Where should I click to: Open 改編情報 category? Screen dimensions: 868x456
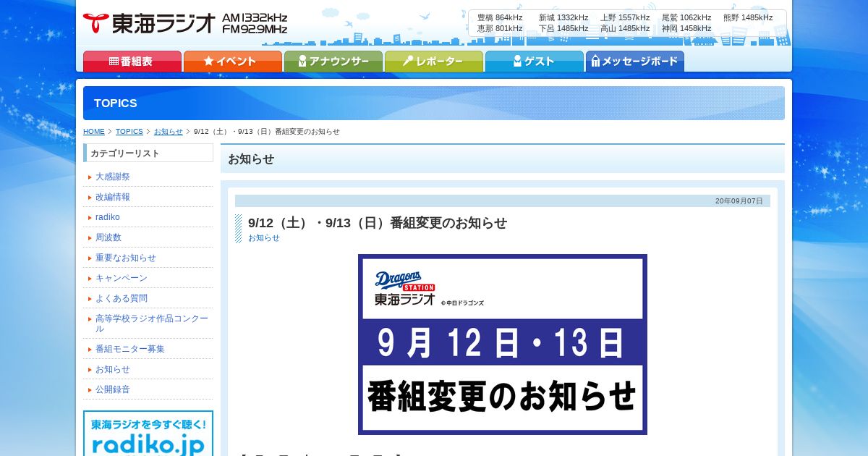[x=113, y=197]
